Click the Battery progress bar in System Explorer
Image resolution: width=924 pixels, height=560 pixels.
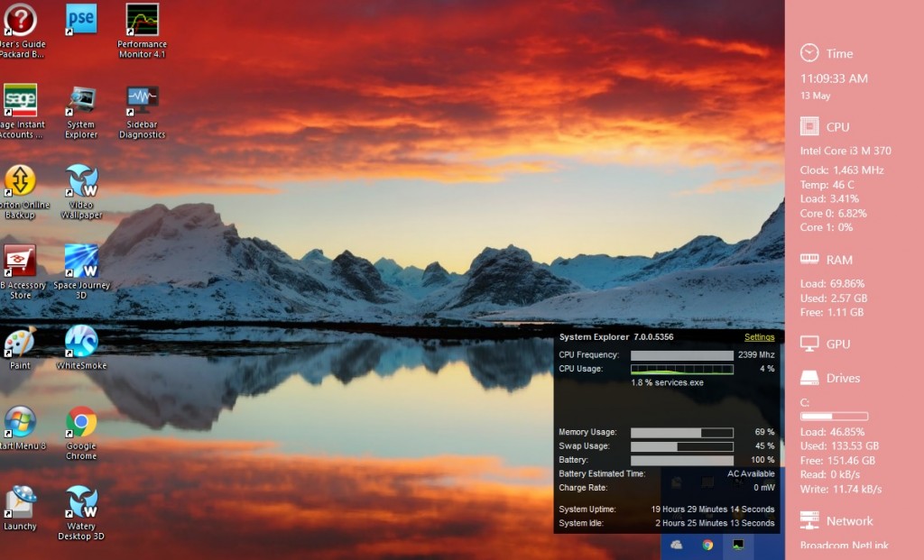point(681,460)
